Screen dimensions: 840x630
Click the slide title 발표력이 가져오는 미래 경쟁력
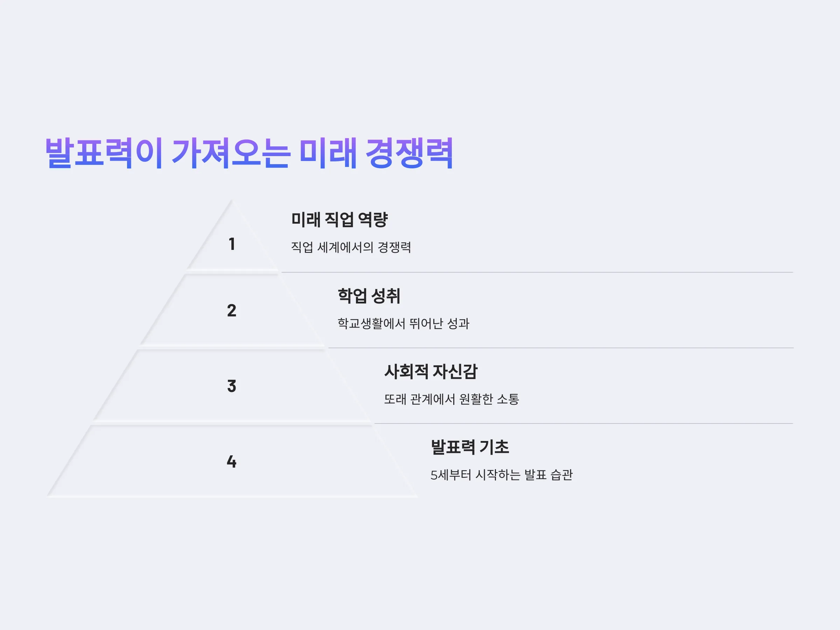249,153
